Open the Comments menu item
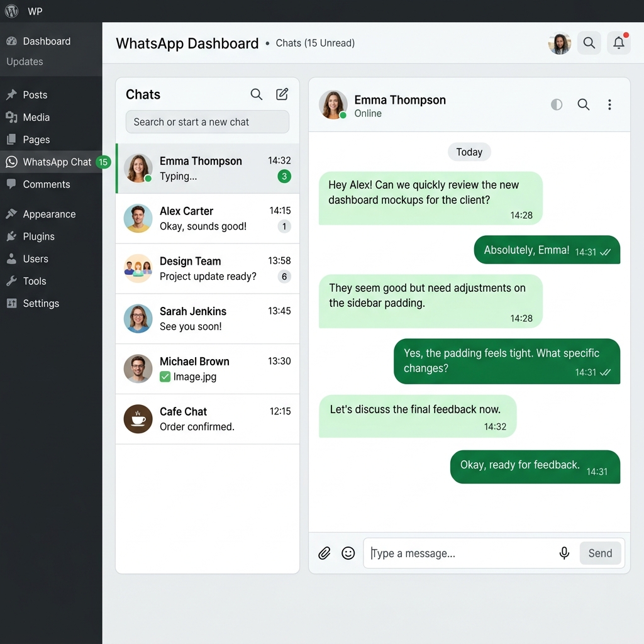 (51, 184)
